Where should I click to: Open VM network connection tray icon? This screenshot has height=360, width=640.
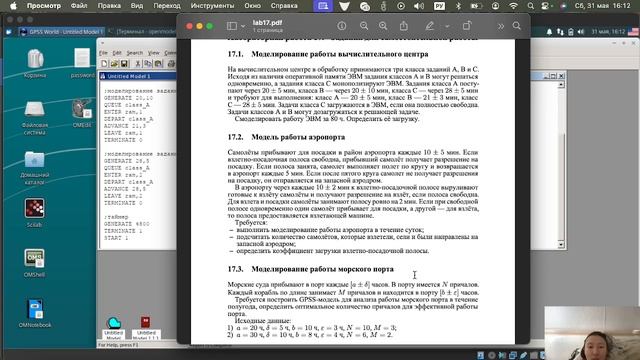[560, 32]
